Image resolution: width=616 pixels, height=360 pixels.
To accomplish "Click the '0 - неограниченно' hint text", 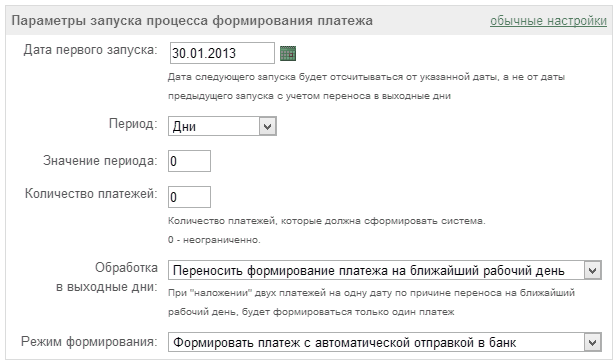I will [214, 240].
